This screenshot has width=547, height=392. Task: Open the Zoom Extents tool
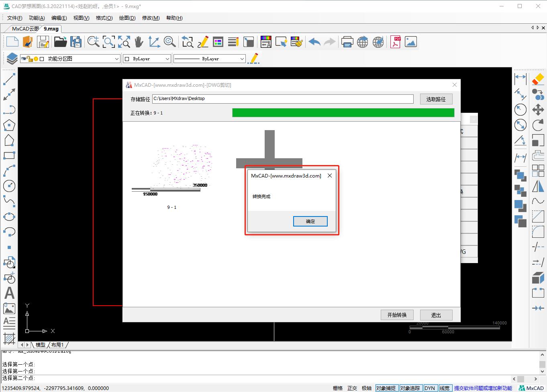[124, 41]
